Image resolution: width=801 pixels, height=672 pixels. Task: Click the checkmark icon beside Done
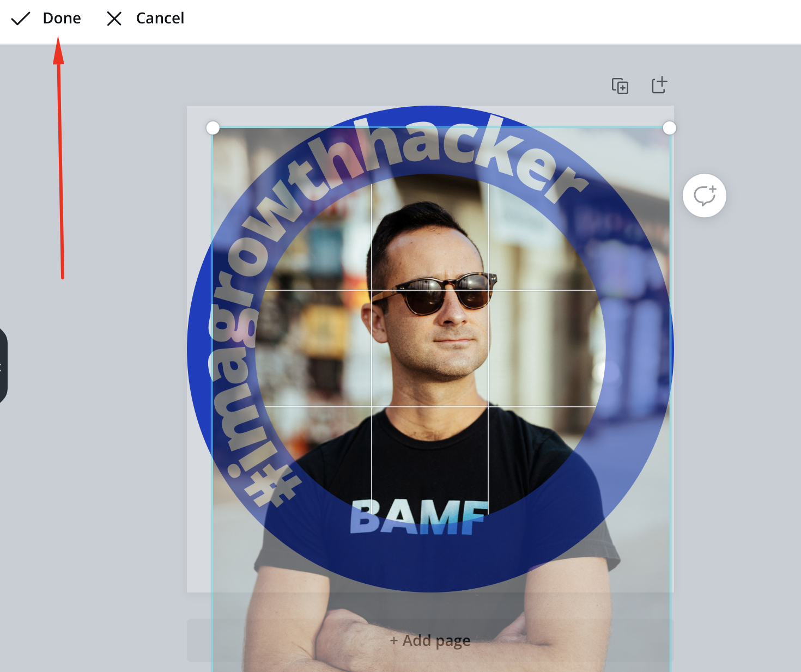(21, 19)
